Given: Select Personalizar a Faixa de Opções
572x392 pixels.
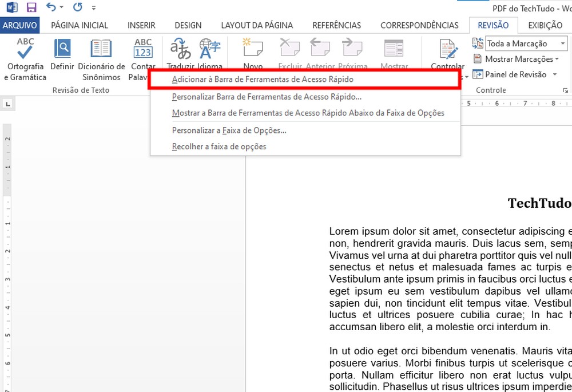Looking at the screenshot, I should point(229,130).
